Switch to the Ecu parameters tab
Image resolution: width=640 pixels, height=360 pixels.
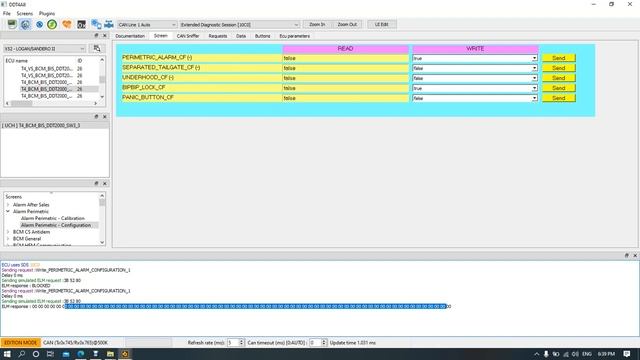[x=295, y=36]
